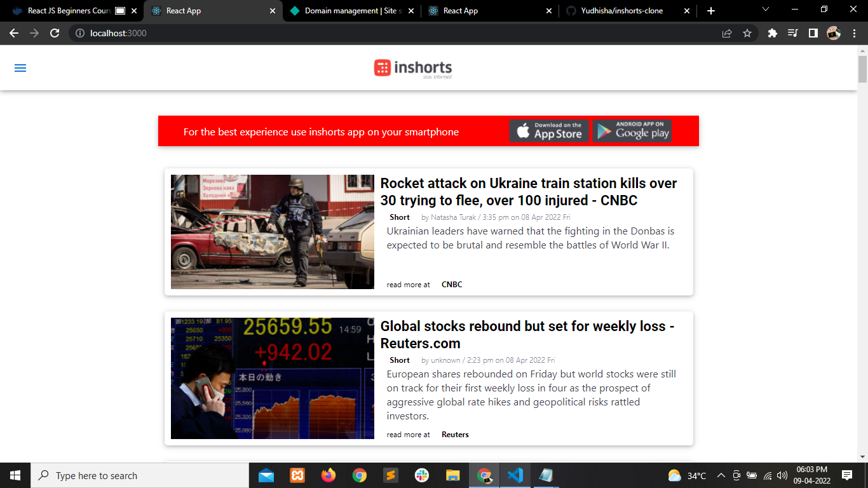This screenshot has height=488, width=868.
Task: Open the tab search chevron
Action: (x=764, y=10)
